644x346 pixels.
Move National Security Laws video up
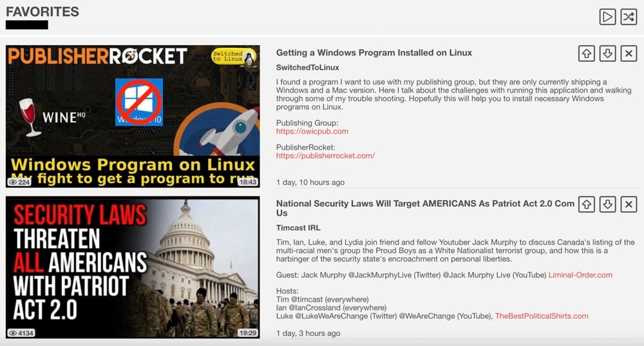click(x=587, y=204)
